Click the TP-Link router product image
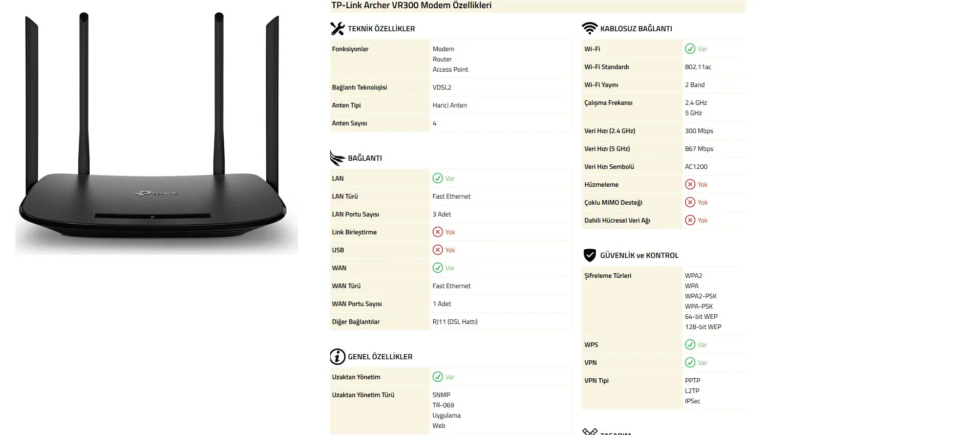This screenshot has width=980, height=435. point(156,133)
